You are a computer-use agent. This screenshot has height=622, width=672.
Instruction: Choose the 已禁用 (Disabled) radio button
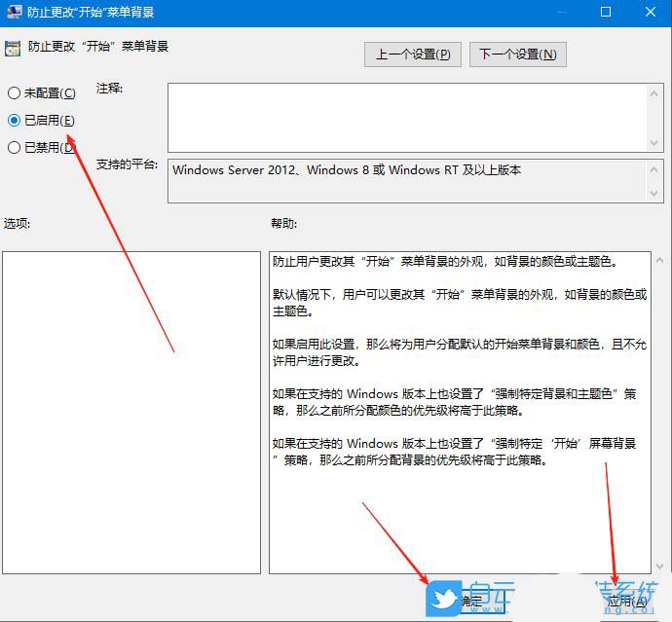coord(14,148)
